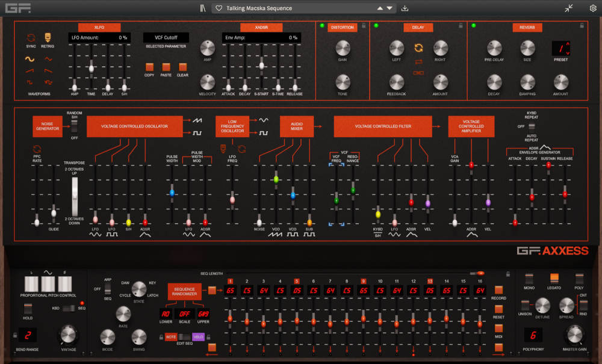Click the preset up arrow to browse presets
This screenshot has width=602, height=364.
379,8
